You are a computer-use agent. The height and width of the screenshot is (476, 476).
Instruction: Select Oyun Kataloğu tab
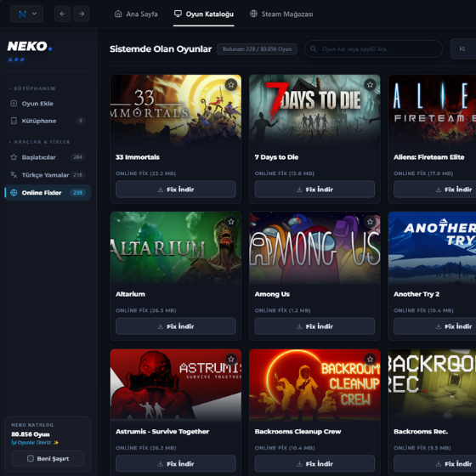coord(204,14)
